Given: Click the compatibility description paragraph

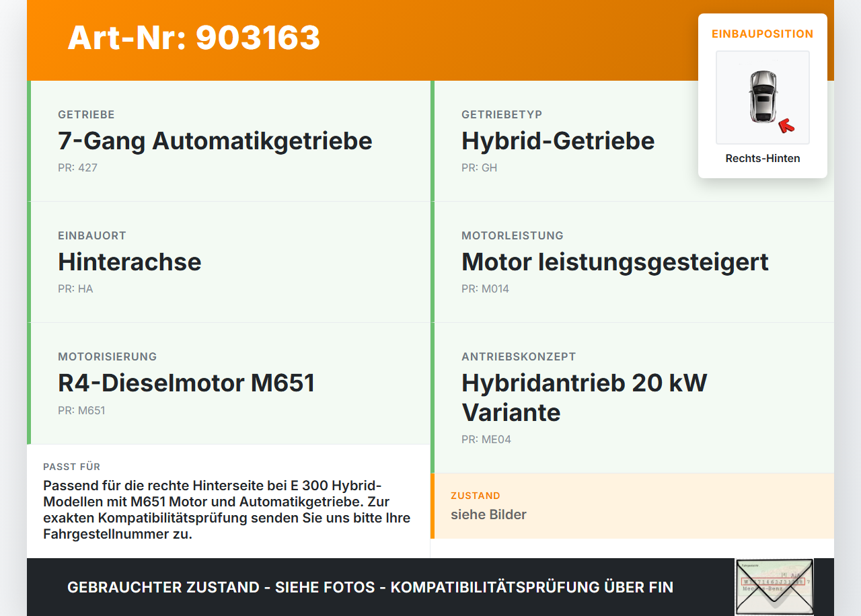Looking at the screenshot, I should pyautogui.click(x=227, y=510).
